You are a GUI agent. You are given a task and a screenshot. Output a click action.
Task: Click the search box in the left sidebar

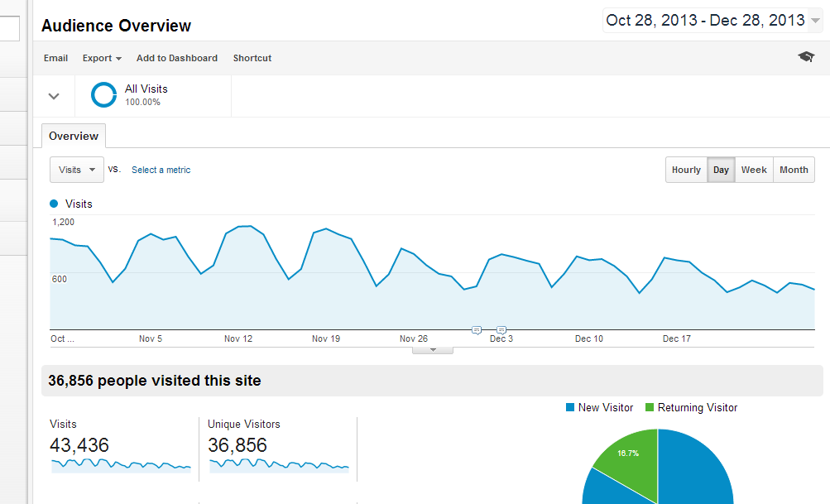(x=10, y=29)
